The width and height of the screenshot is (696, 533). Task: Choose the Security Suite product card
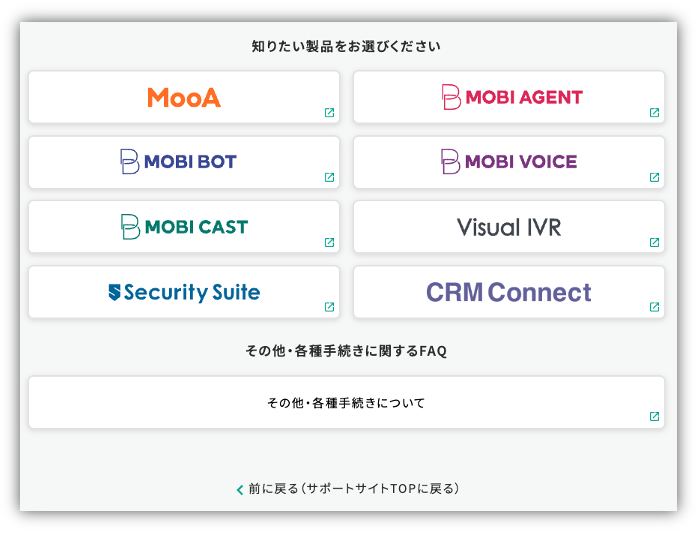pyautogui.click(x=184, y=292)
